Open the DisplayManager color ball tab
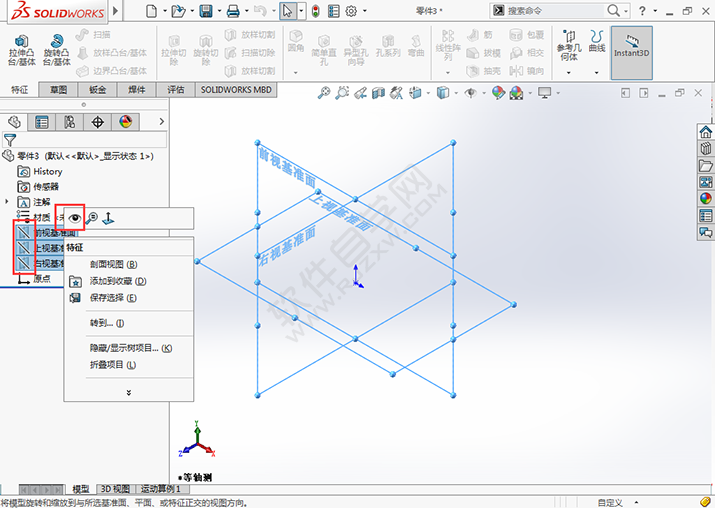Screen dimensions: 715x508 tap(126, 122)
